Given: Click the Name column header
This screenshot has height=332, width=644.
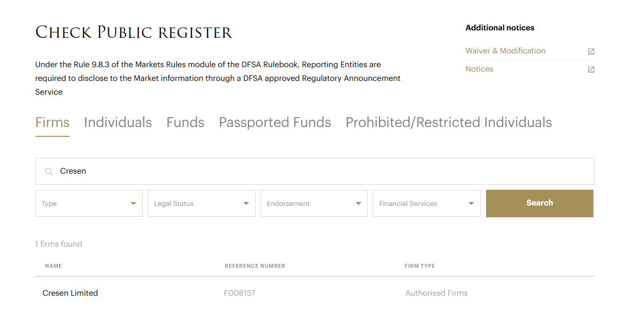Looking at the screenshot, I should [x=53, y=266].
